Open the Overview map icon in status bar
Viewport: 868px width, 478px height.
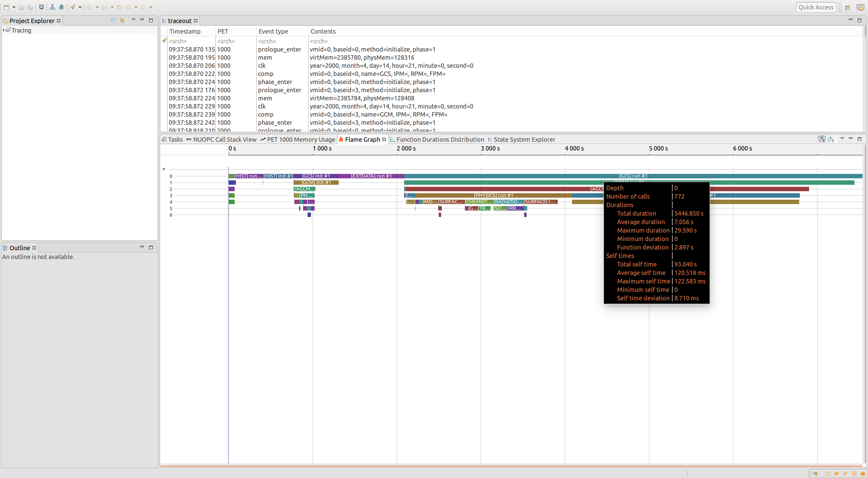pyautogui.click(x=828, y=474)
